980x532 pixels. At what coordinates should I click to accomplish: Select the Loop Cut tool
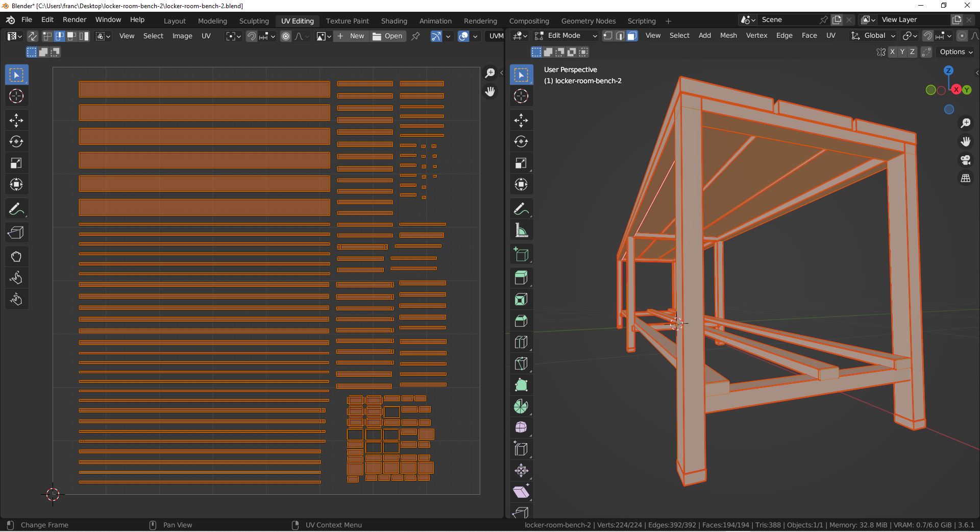click(x=521, y=342)
